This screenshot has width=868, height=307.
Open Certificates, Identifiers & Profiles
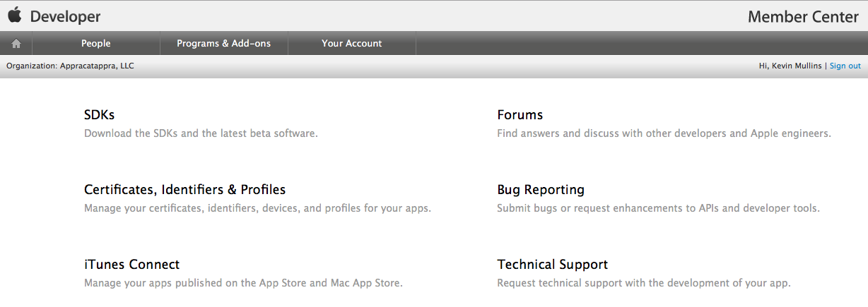pyautogui.click(x=184, y=190)
